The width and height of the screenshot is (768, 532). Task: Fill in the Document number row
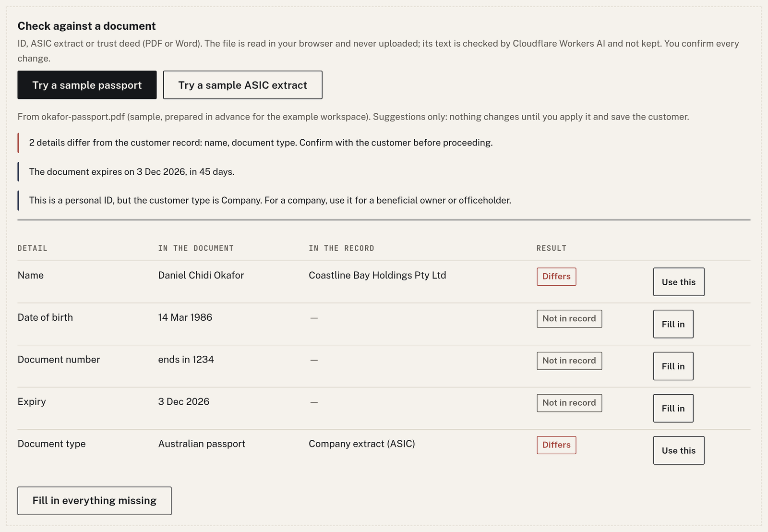673,366
